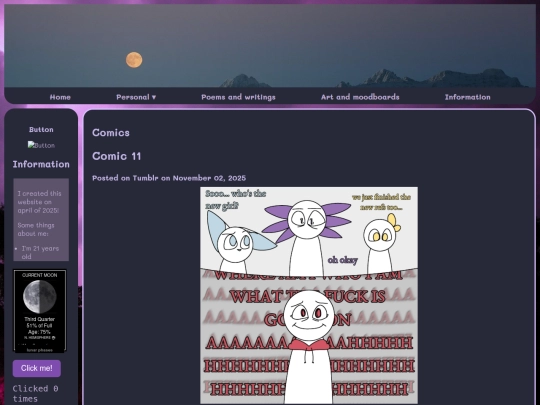Click the 'Button' label in the sidebar
This screenshot has height=405, width=540.
[41, 129]
